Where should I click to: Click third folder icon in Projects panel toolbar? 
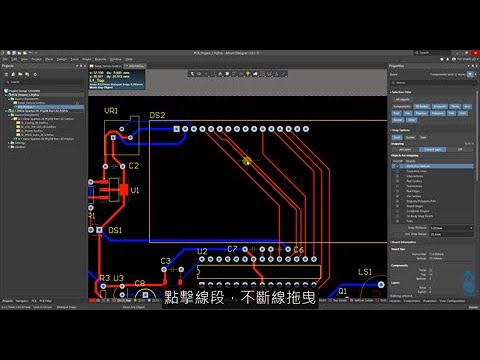click(x=20, y=74)
